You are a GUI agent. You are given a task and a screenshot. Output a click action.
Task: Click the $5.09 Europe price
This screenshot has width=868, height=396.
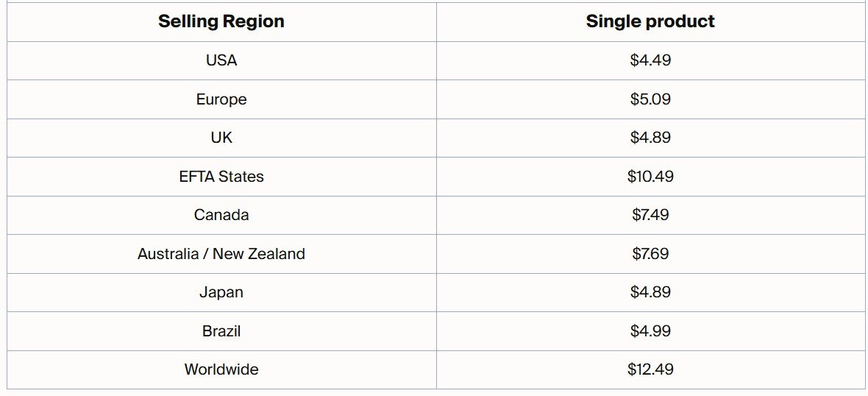[x=650, y=99]
